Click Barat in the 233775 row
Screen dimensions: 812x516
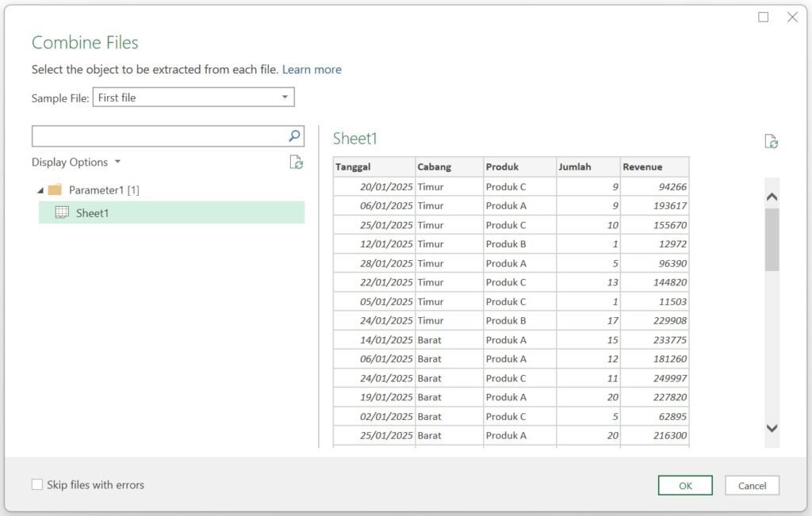[x=449, y=339]
